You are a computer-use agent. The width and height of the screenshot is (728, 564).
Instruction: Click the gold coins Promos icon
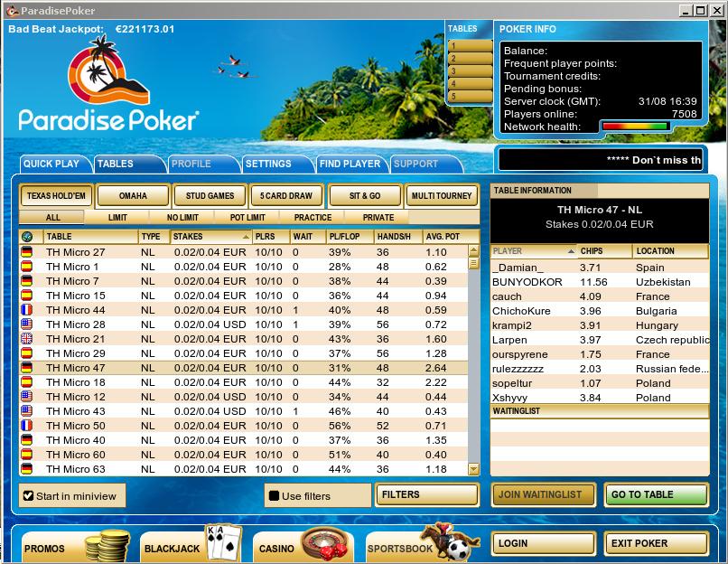point(107,545)
